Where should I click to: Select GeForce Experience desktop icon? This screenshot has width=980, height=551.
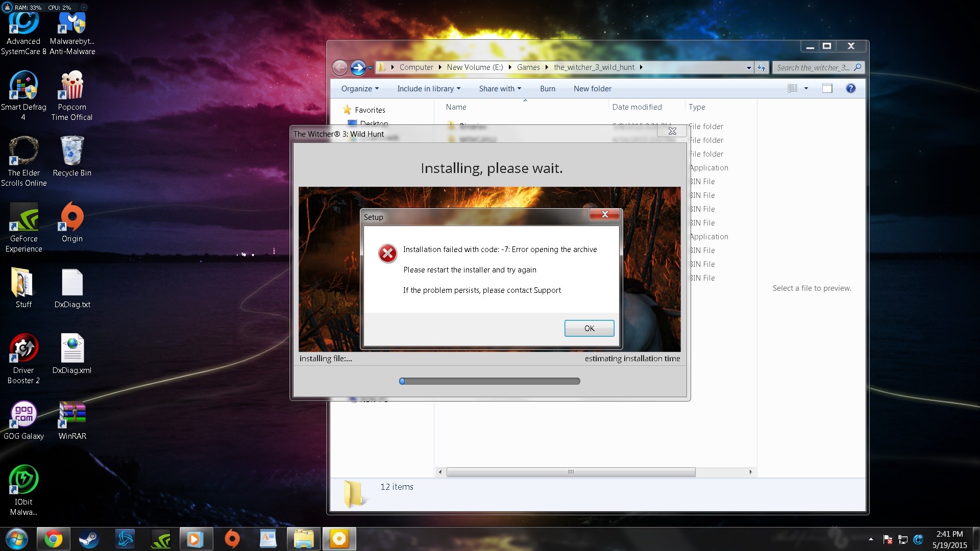tap(23, 228)
